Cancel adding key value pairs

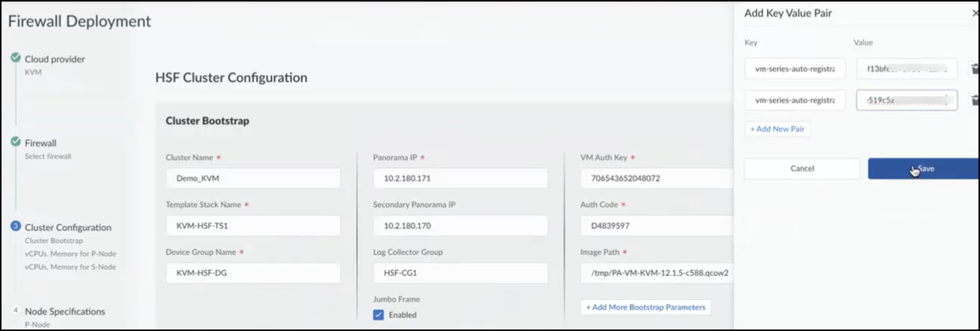(802, 169)
